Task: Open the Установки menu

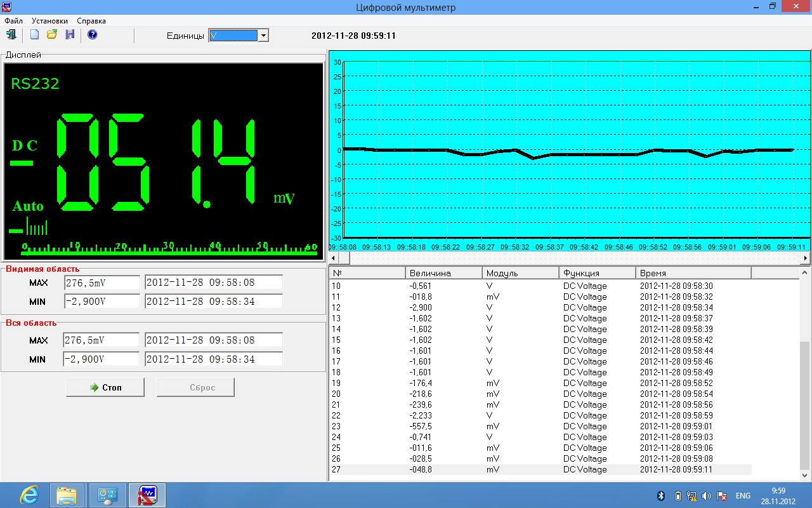Action: tap(49, 21)
